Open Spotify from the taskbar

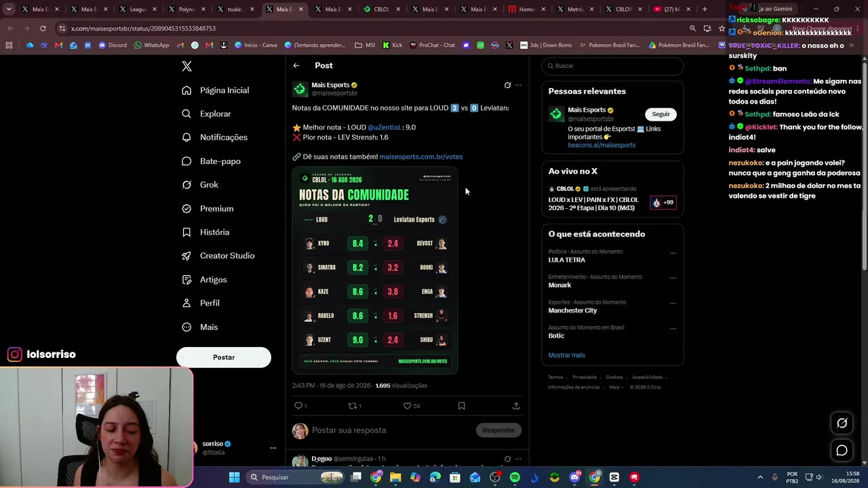point(515,477)
